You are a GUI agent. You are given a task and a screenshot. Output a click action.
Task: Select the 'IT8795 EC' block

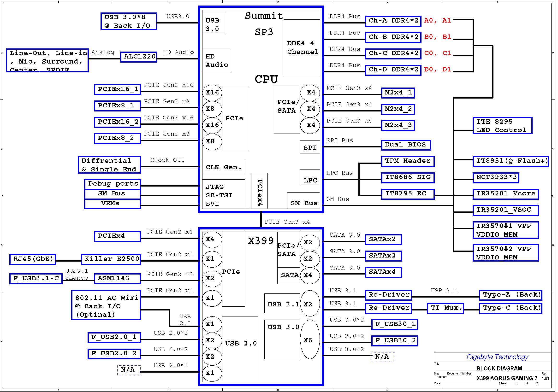(x=408, y=194)
